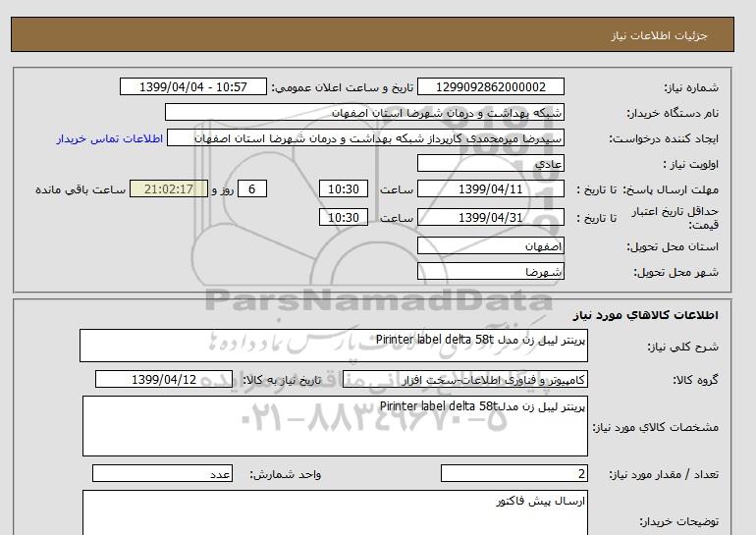The image size is (756, 535).
Task: Click the remaining time countdown 21:02:17
Action: click(169, 188)
